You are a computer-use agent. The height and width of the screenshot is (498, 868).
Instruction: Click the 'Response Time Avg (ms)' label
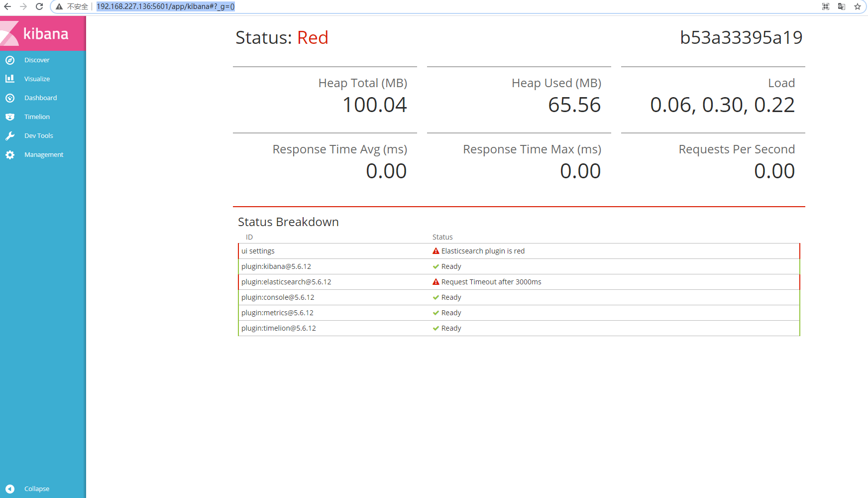tap(340, 149)
